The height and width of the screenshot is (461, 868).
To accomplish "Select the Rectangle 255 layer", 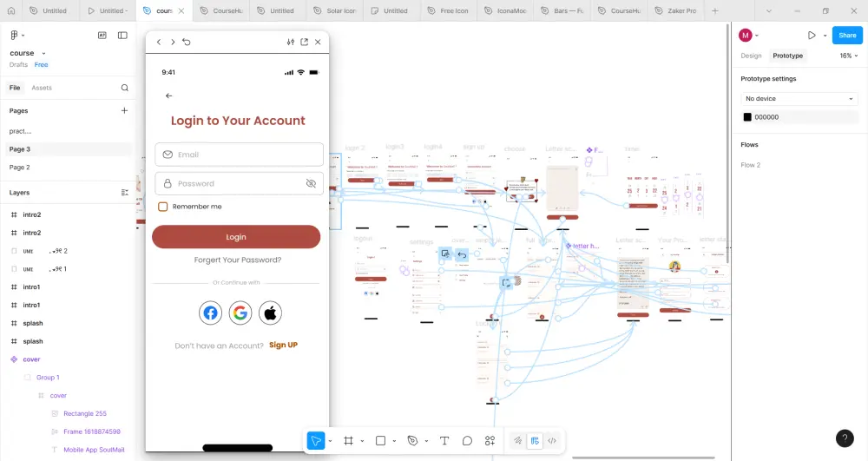I will (x=85, y=414).
